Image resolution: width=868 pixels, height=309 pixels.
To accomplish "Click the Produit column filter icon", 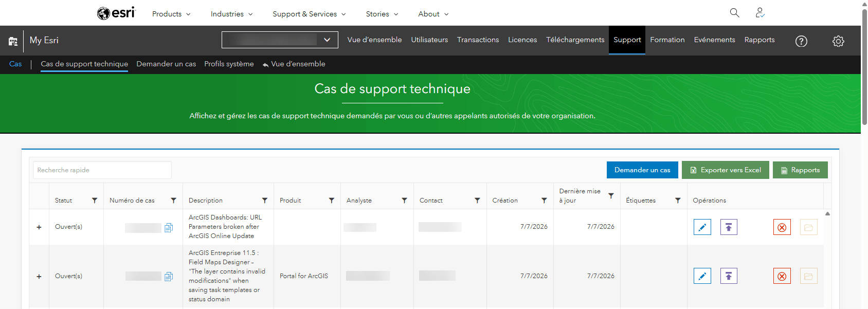I will coord(332,201).
